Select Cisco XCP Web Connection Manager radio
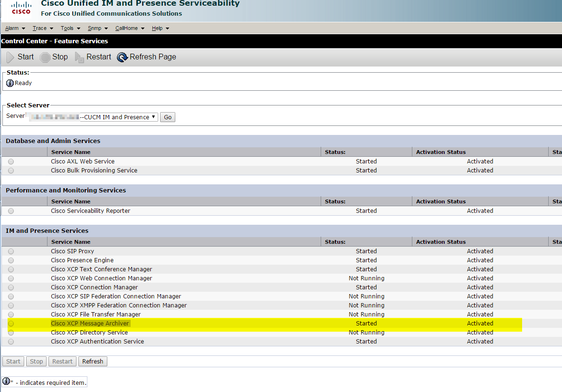This screenshot has height=392, width=562. point(11,278)
